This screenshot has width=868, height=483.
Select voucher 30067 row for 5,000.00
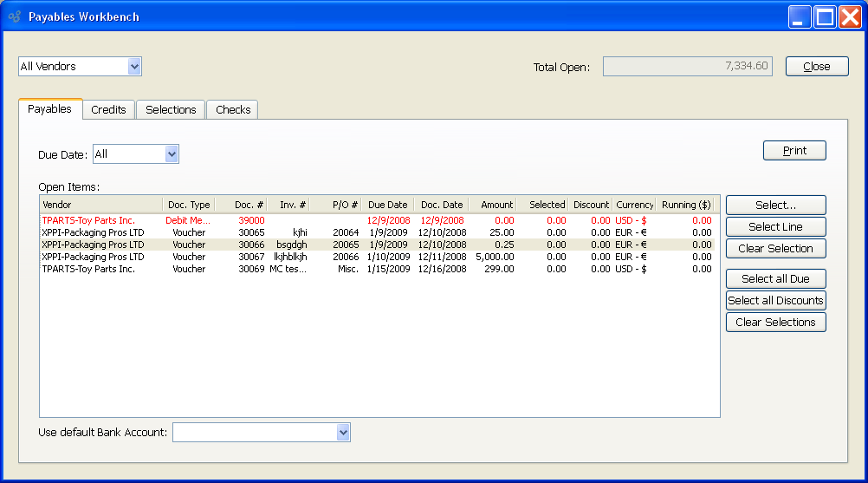pos(260,257)
